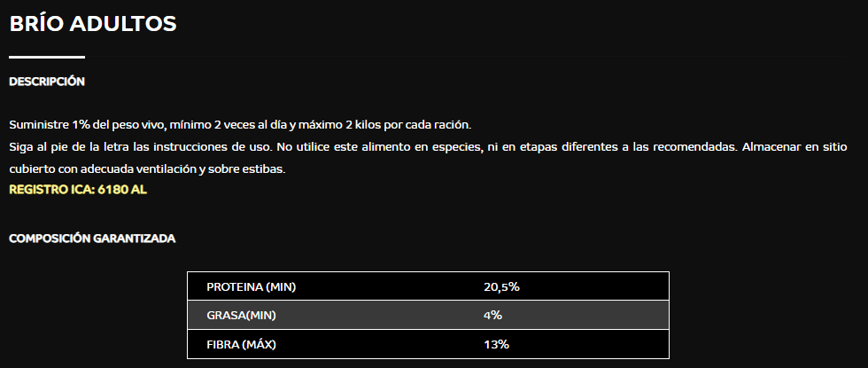
Task: Click the 4% fat value
Action: pos(492,316)
